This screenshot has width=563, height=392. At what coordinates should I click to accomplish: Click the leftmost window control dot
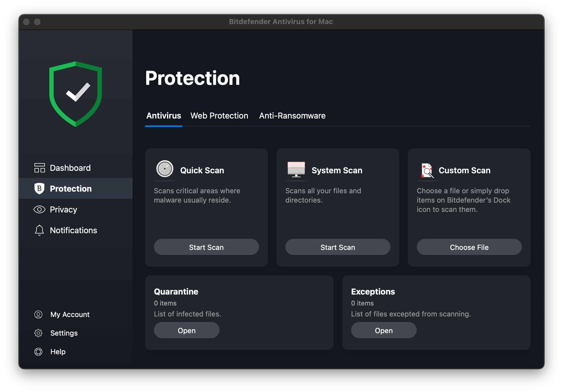26,22
